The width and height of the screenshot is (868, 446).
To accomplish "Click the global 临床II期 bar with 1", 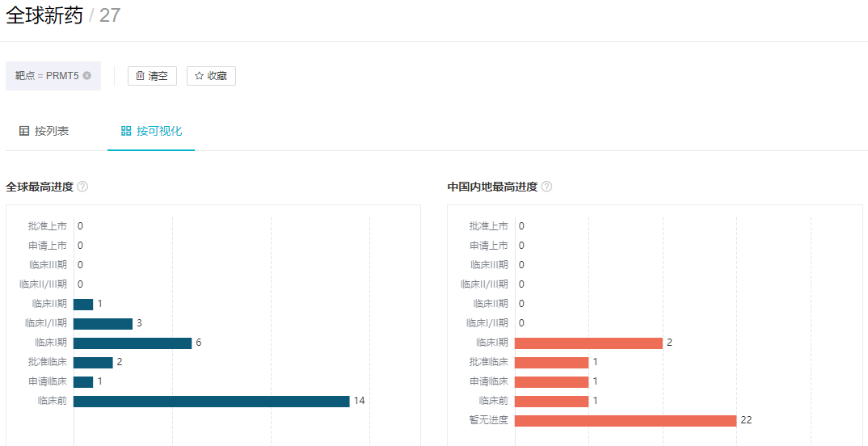I will tap(83, 305).
